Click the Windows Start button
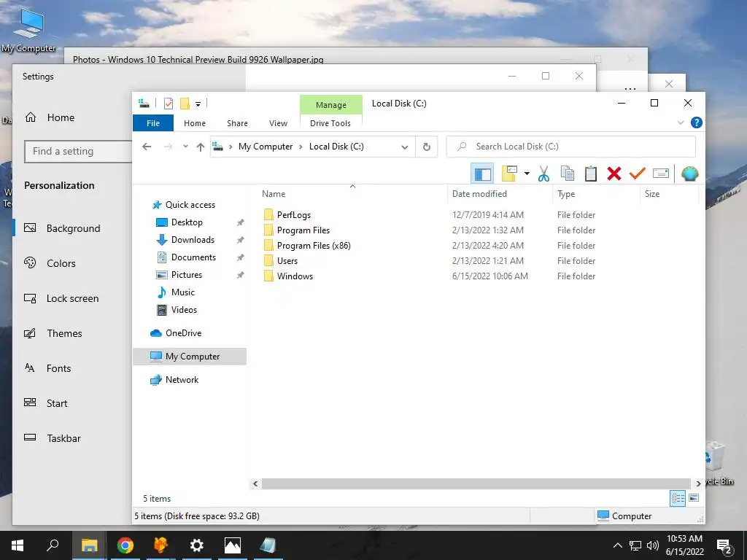Screen dimensions: 747x560 click(18, 545)
